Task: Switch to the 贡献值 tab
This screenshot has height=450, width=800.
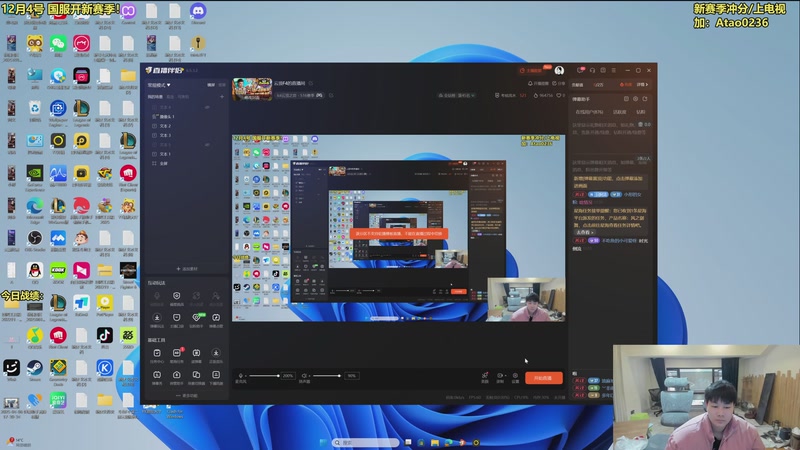Action: pos(577,85)
